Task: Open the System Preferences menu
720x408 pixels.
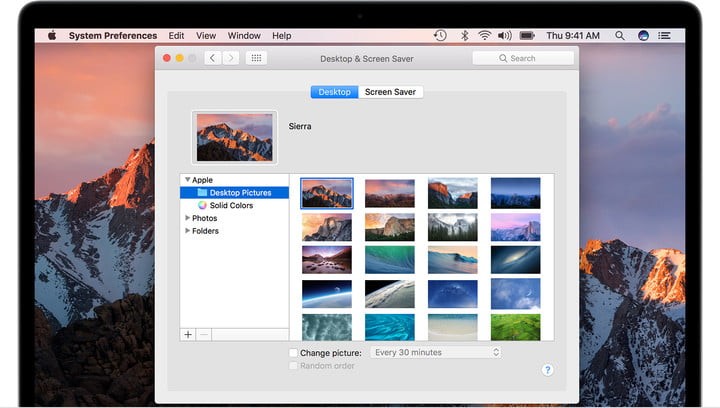Action: pyautogui.click(x=113, y=35)
